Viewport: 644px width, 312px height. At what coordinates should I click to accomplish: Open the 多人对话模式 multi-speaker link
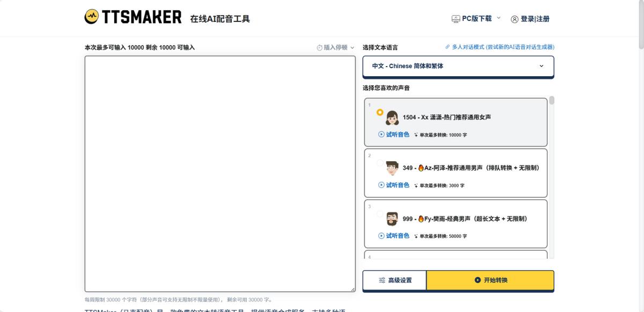[502, 47]
